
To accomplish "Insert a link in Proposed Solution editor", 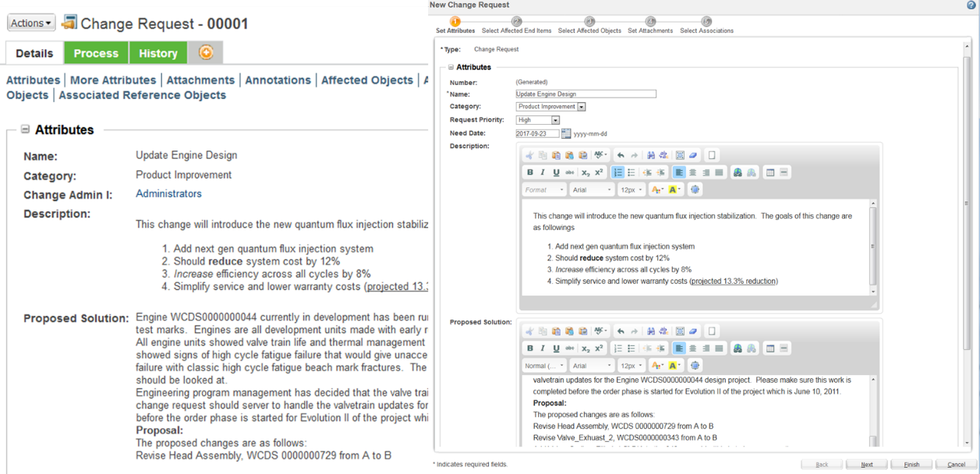I will click(x=738, y=348).
